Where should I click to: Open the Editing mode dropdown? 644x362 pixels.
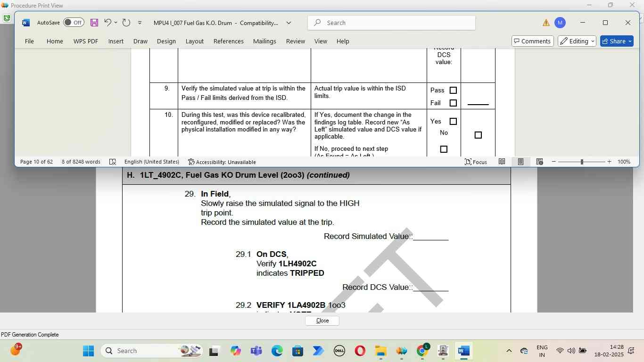coord(577,41)
